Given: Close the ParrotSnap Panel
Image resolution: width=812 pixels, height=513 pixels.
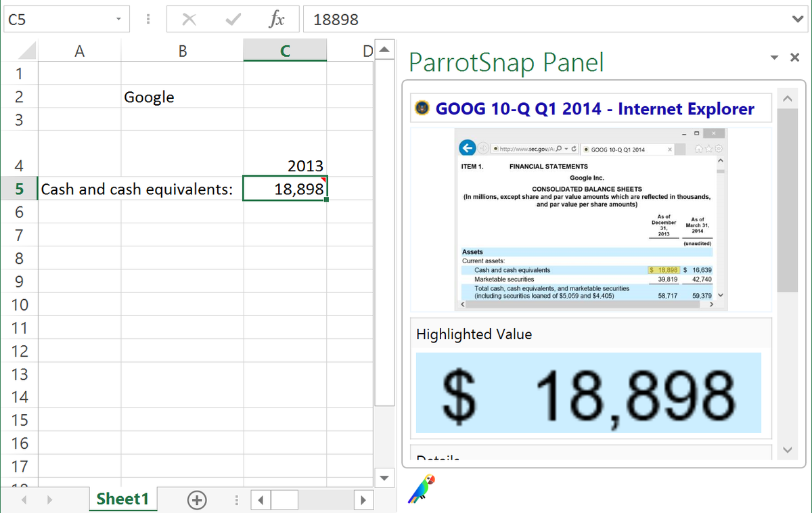Looking at the screenshot, I should 794,59.
